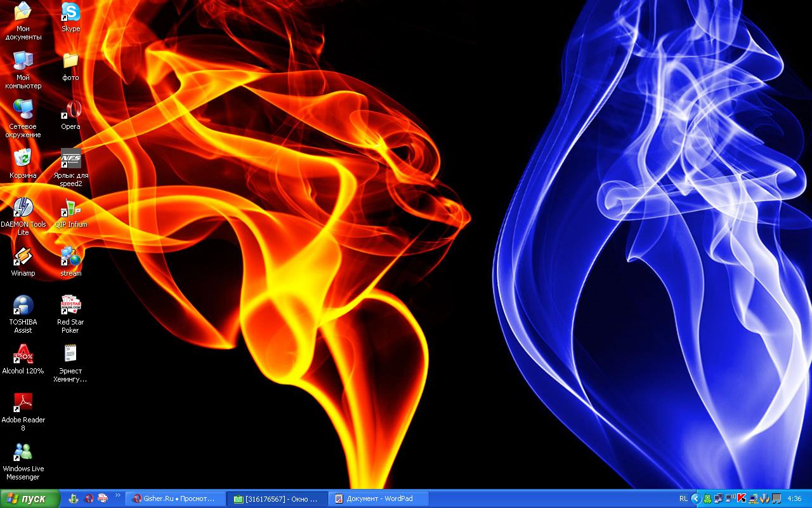The width and height of the screenshot is (812, 508).
Task: Open the RL language bar indicator
Action: pos(683,498)
